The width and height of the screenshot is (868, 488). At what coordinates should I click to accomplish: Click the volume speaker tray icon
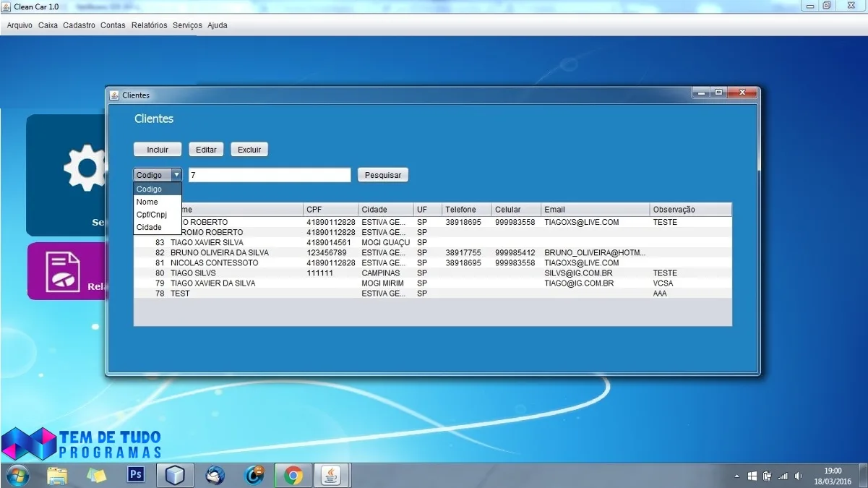(x=799, y=476)
